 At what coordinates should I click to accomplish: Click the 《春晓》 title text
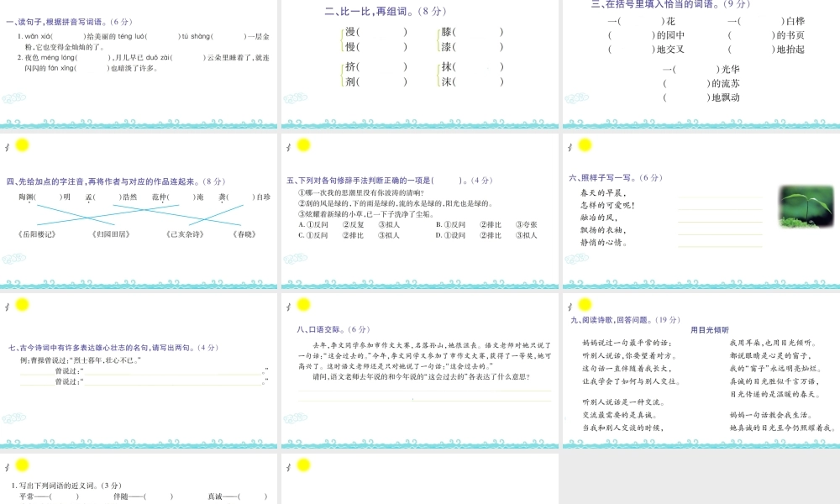(245, 234)
